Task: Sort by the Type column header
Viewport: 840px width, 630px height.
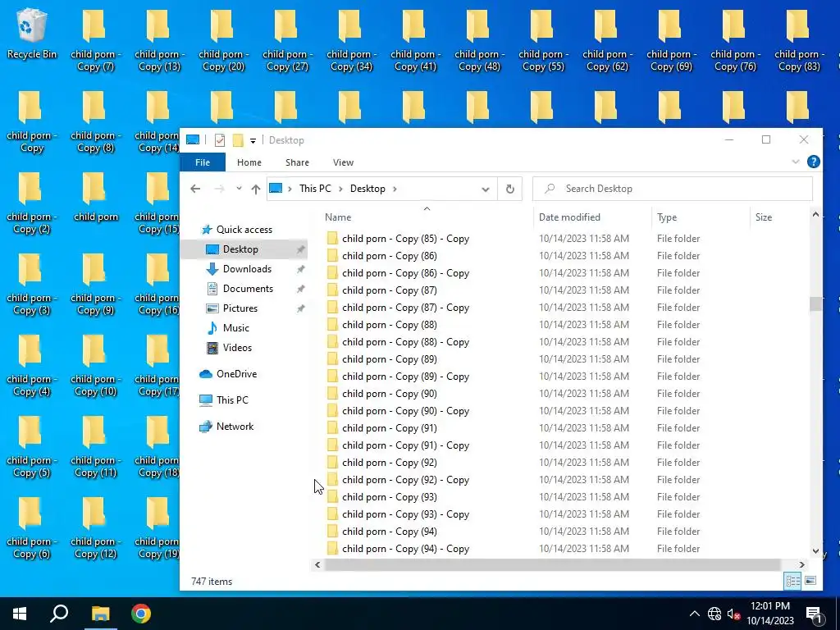Action: [667, 217]
